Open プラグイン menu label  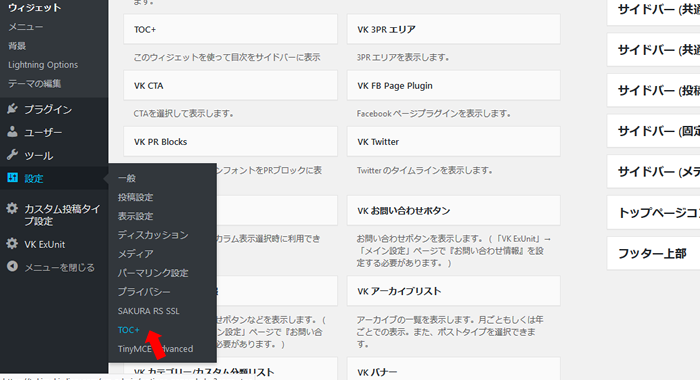[48, 109]
